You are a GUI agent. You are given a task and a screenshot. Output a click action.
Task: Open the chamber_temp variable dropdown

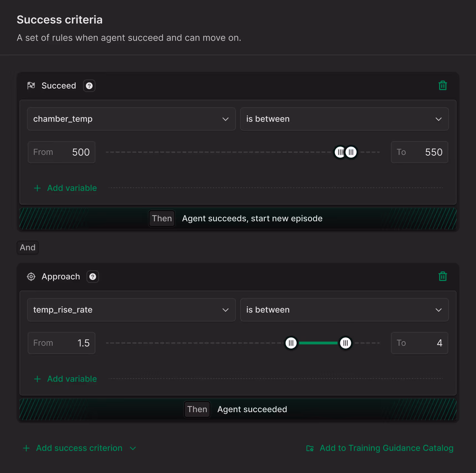(x=131, y=119)
